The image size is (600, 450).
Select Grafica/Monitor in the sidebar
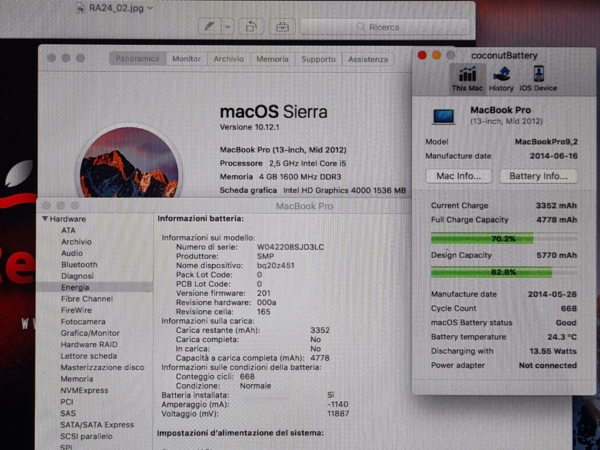tap(90, 333)
